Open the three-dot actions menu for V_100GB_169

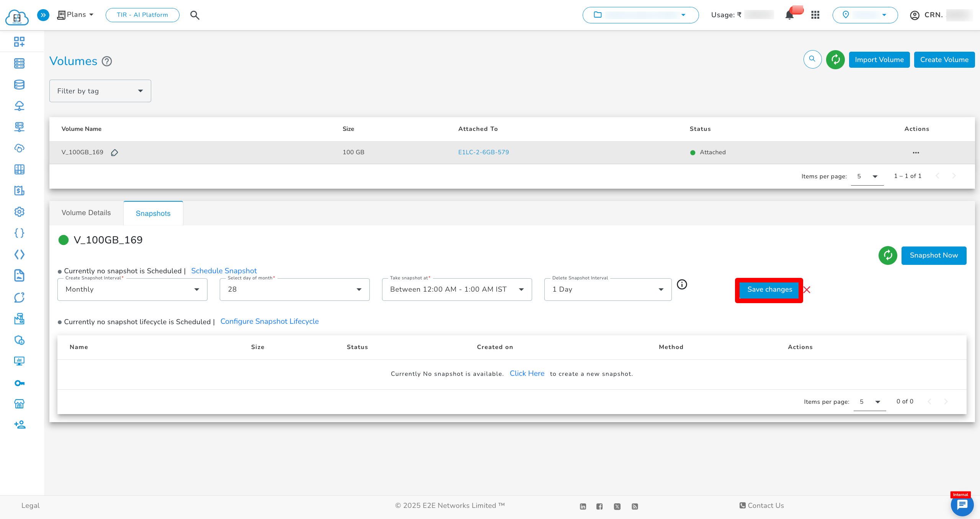[916, 152]
